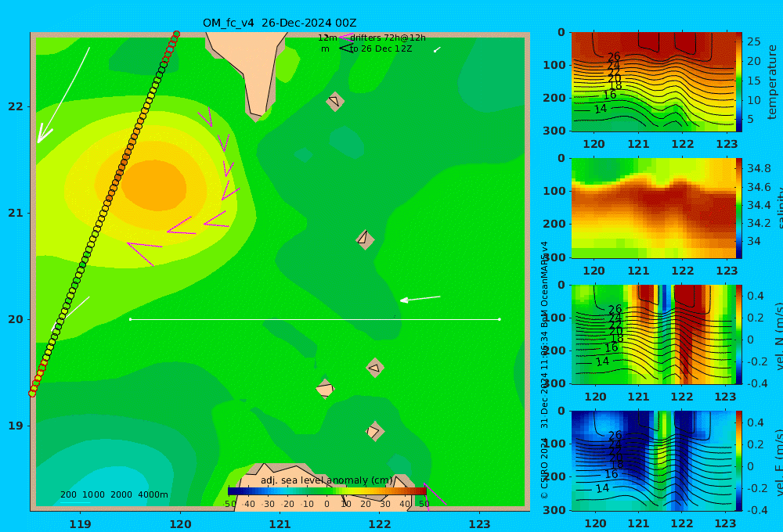Click depth tick "300" of the salinity panel

(554, 257)
